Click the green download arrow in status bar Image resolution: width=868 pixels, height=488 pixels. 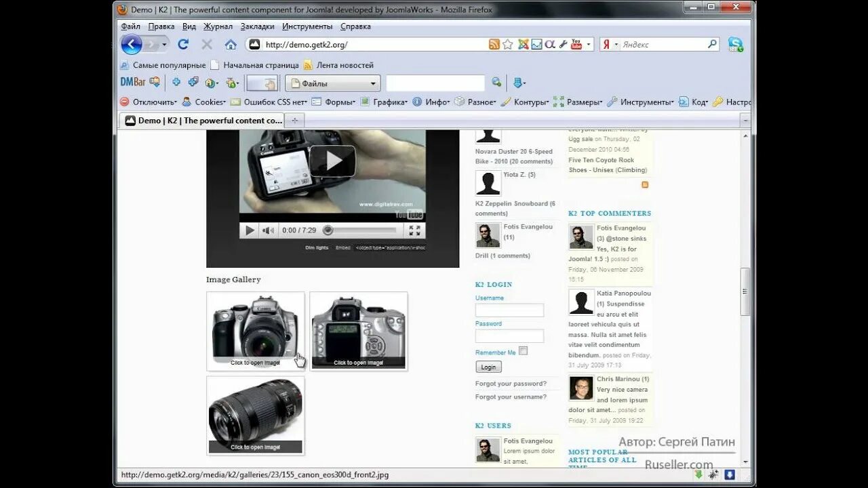[x=699, y=474]
